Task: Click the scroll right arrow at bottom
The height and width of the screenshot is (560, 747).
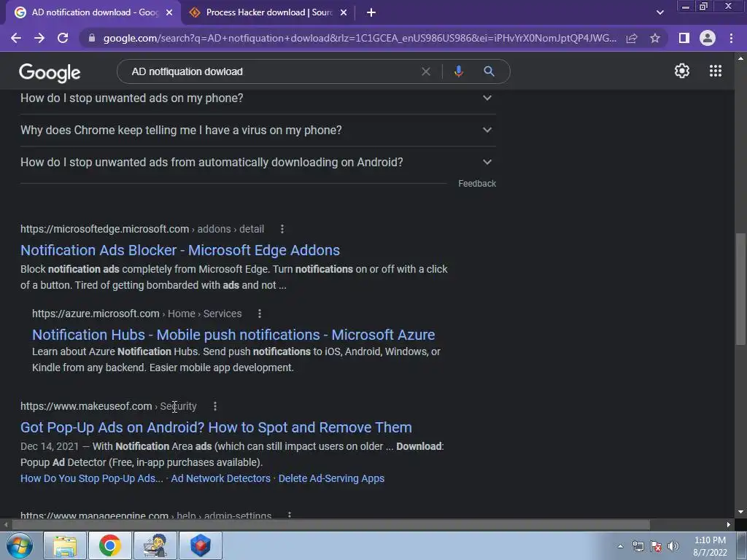Action: [x=729, y=525]
